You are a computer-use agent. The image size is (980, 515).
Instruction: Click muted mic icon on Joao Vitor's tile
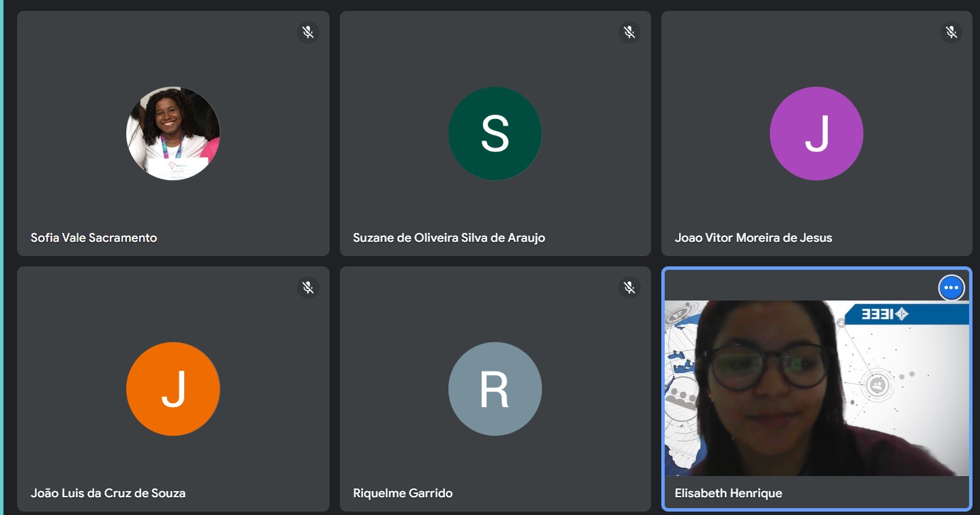point(951,32)
